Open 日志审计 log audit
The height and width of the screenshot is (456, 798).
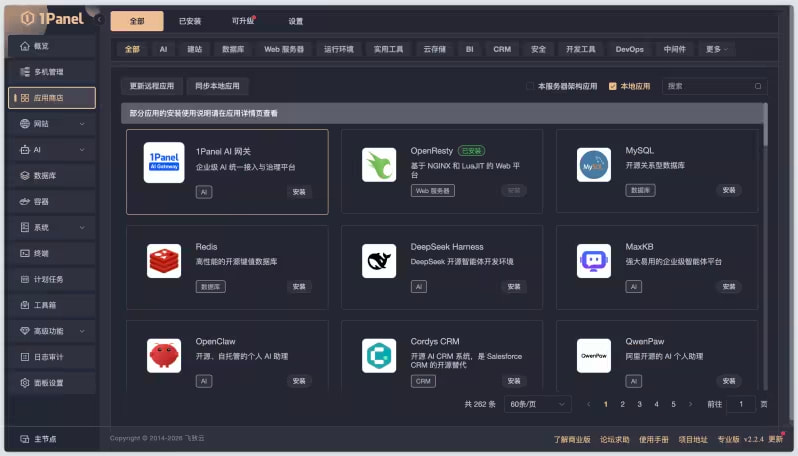[x=51, y=357]
